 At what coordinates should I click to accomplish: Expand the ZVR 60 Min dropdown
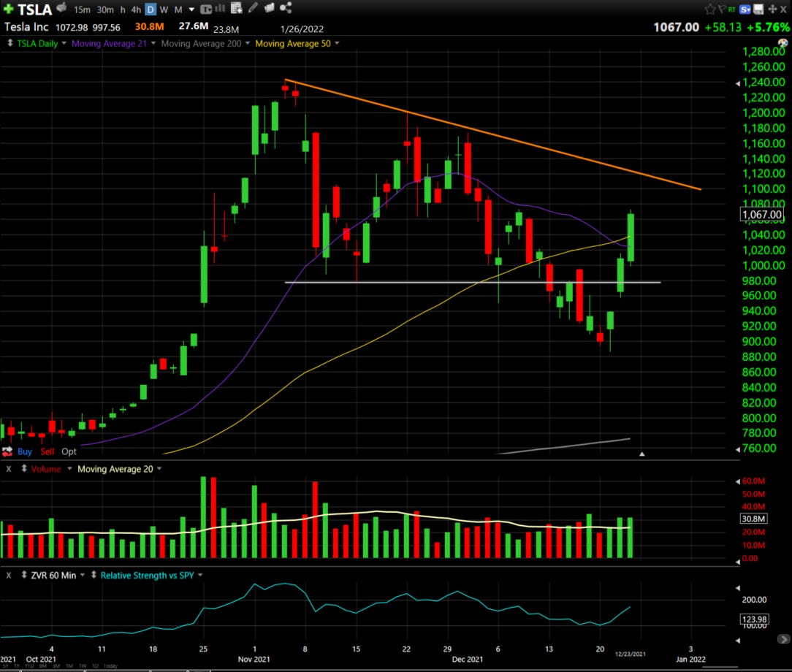pyautogui.click(x=83, y=576)
